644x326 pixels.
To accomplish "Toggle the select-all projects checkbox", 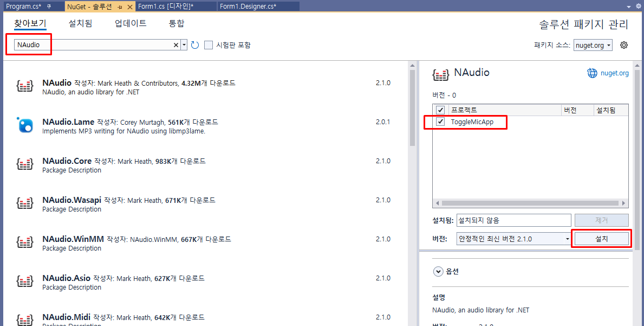I will click(440, 110).
